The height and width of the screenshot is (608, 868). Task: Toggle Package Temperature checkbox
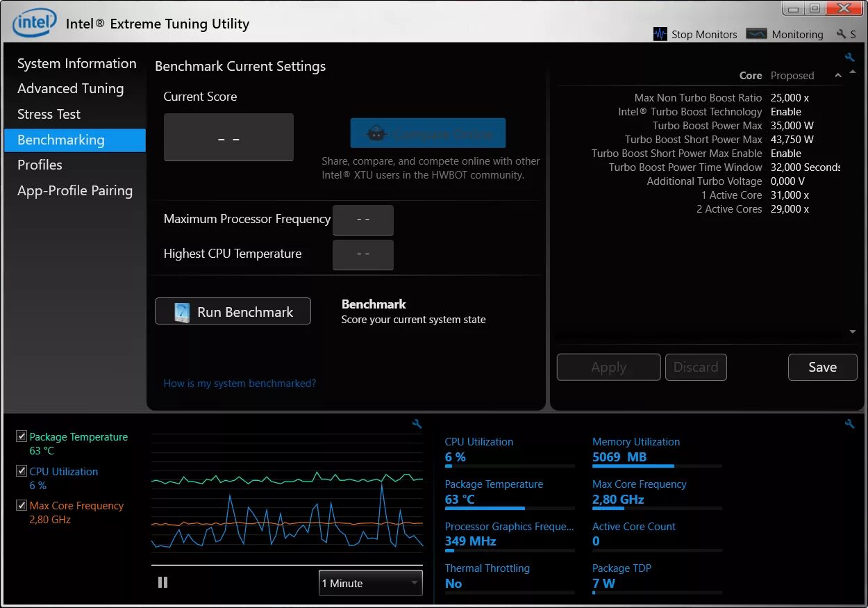point(22,436)
